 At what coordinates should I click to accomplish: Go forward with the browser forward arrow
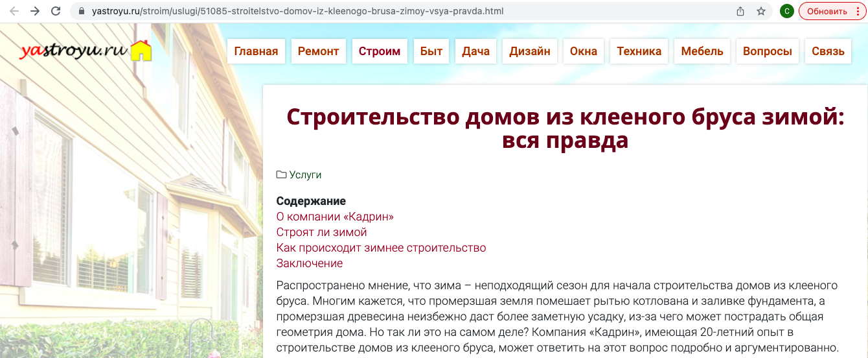pos(35,11)
